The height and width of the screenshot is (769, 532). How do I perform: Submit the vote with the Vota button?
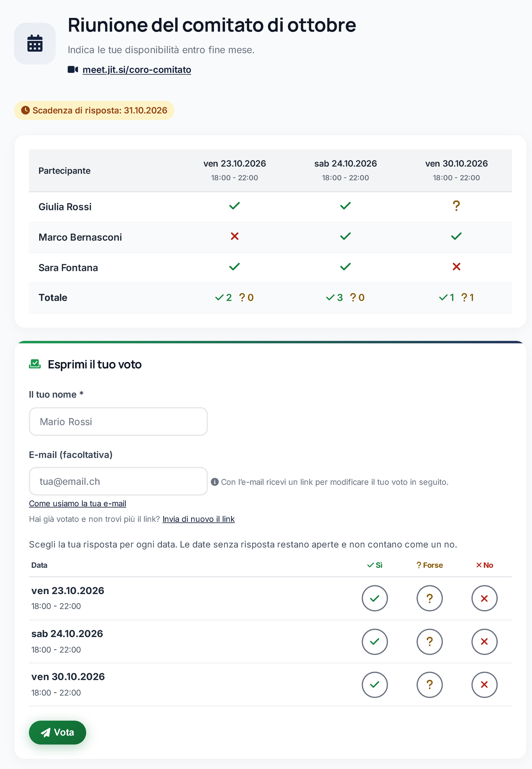pyautogui.click(x=57, y=732)
